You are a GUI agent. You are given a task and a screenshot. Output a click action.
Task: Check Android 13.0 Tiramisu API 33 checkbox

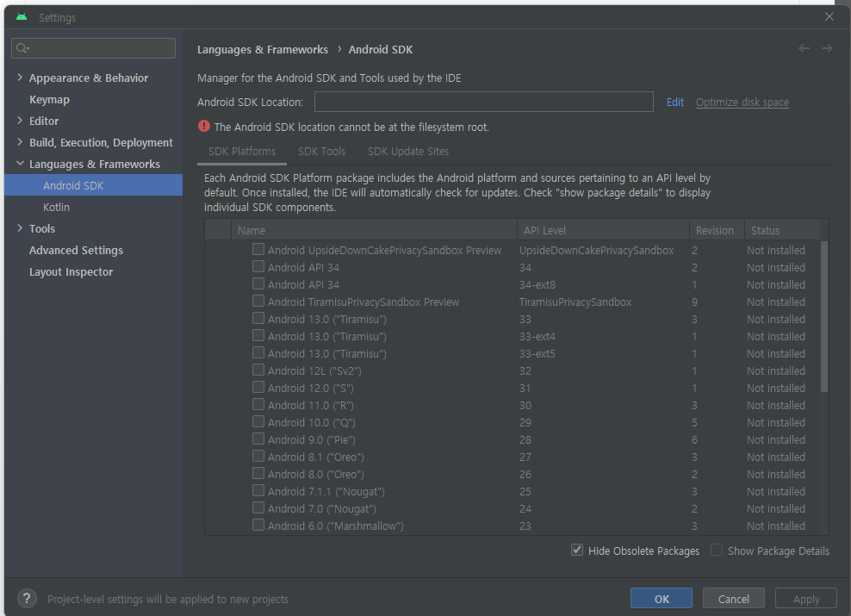point(258,318)
